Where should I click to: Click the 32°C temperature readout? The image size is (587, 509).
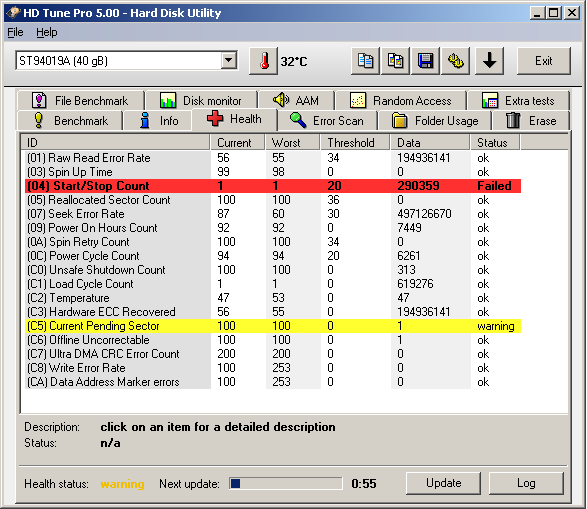tap(294, 61)
